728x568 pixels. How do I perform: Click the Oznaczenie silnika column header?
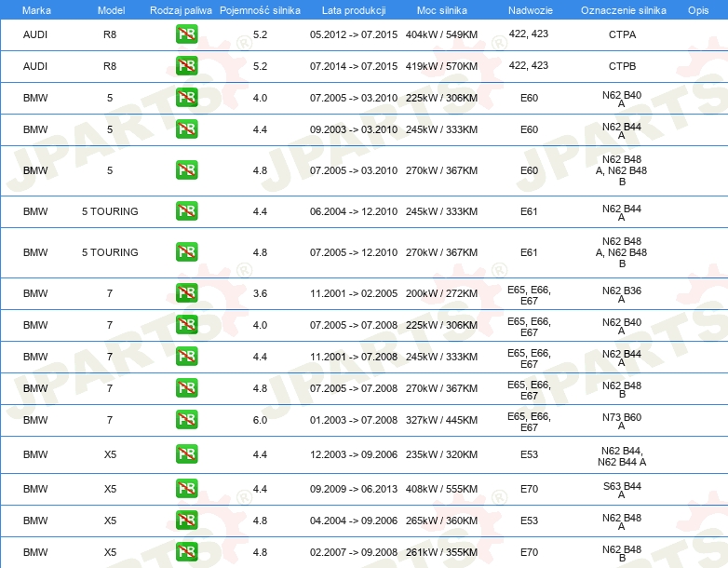(623, 10)
